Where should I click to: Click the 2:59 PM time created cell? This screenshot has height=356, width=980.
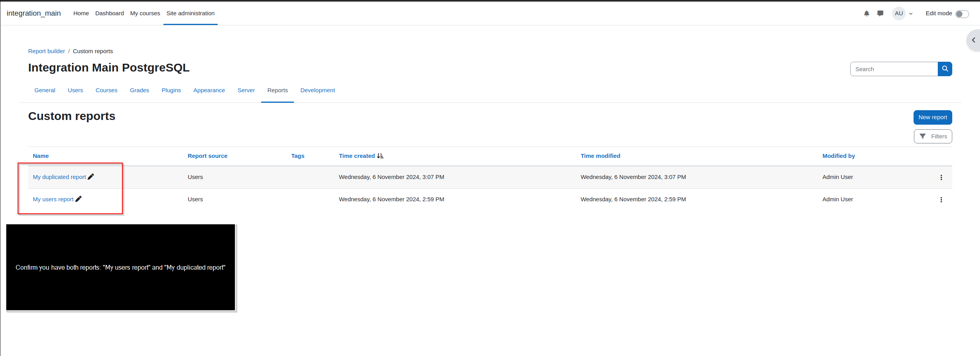[391, 199]
